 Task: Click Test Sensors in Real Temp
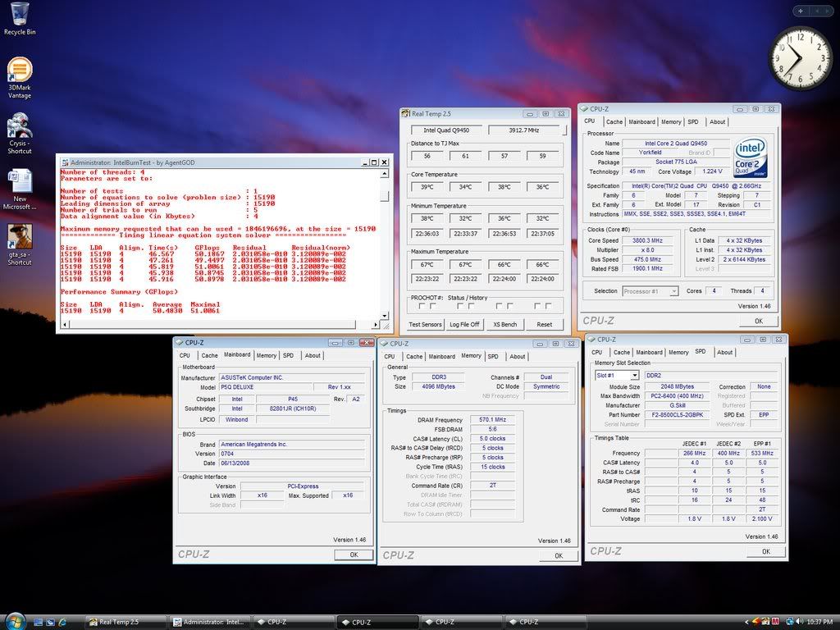coord(425,325)
